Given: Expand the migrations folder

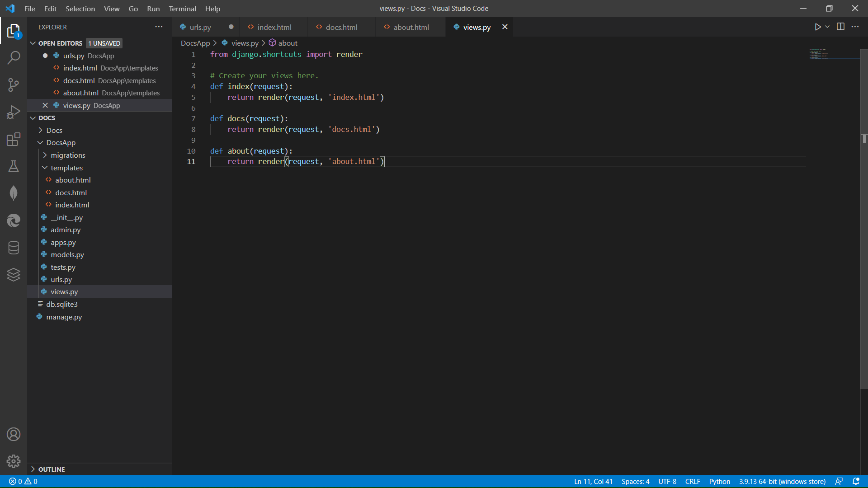Looking at the screenshot, I should pos(68,155).
